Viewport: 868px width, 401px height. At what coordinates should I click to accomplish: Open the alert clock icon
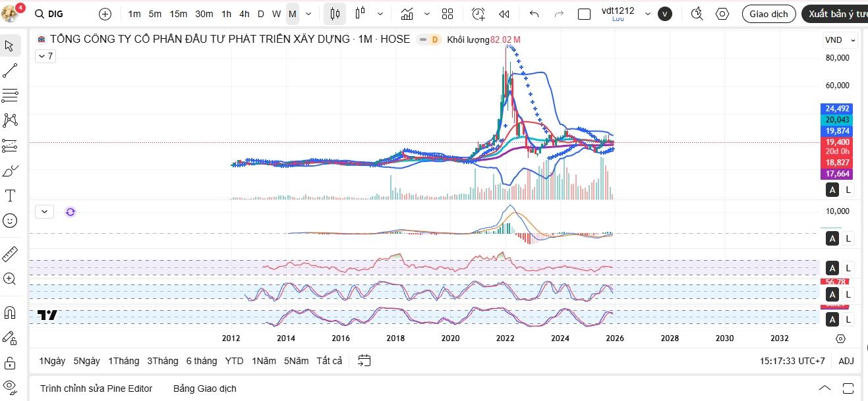(x=478, y=14)
